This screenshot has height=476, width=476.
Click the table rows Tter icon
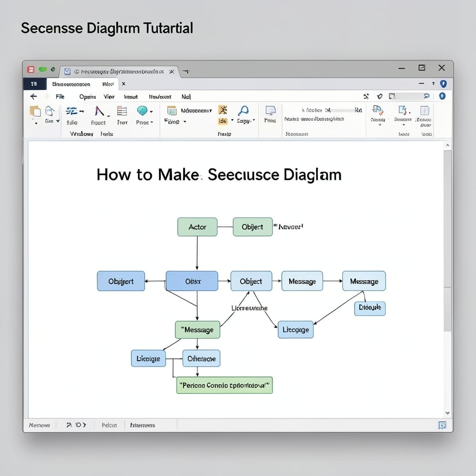tap(122, 111)
